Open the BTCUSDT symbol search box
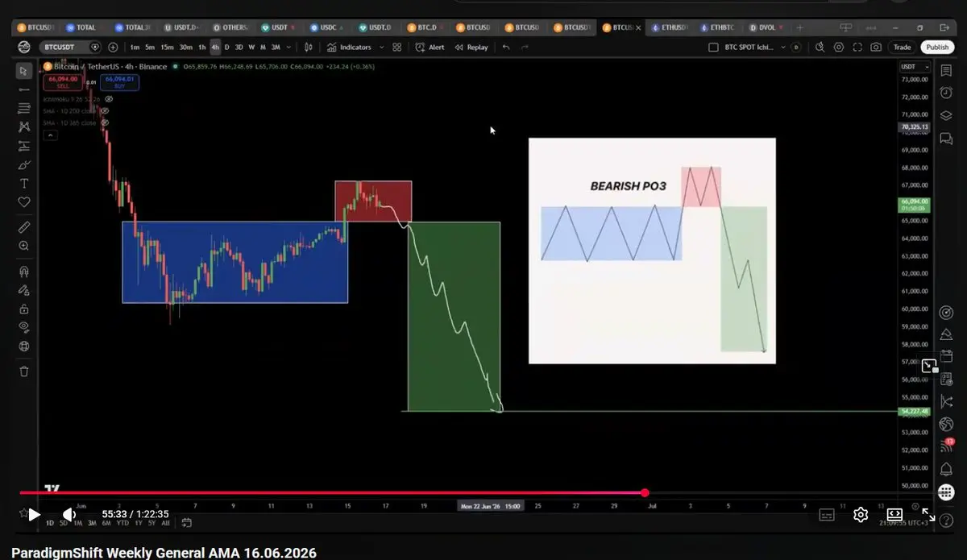 point(70,48)
